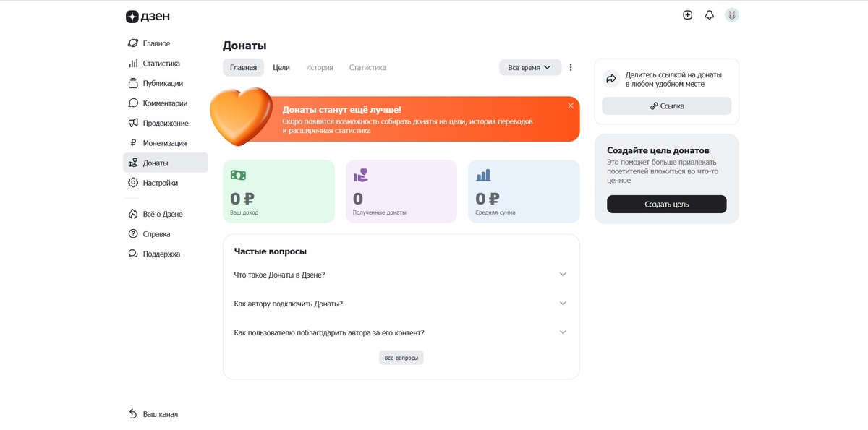
Task: Open the three-dot more options menu
Action: [x=571, y=67]
